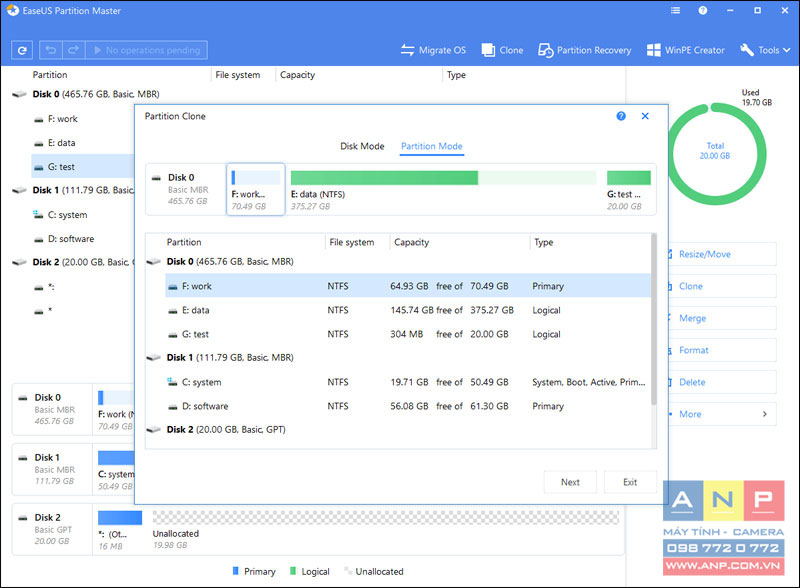Click the Disk 0 icon in bottom disk map

[23, 398]
